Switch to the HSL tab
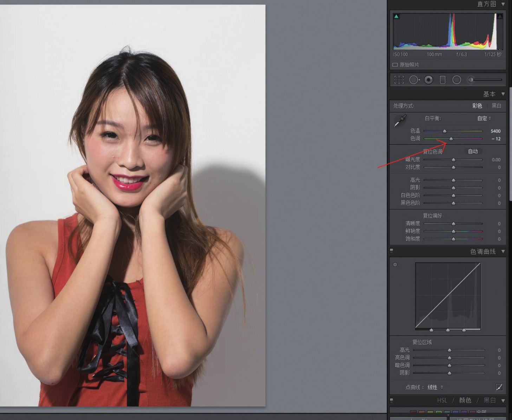Screen dimensions: 512x420 (x=442, y=400)
